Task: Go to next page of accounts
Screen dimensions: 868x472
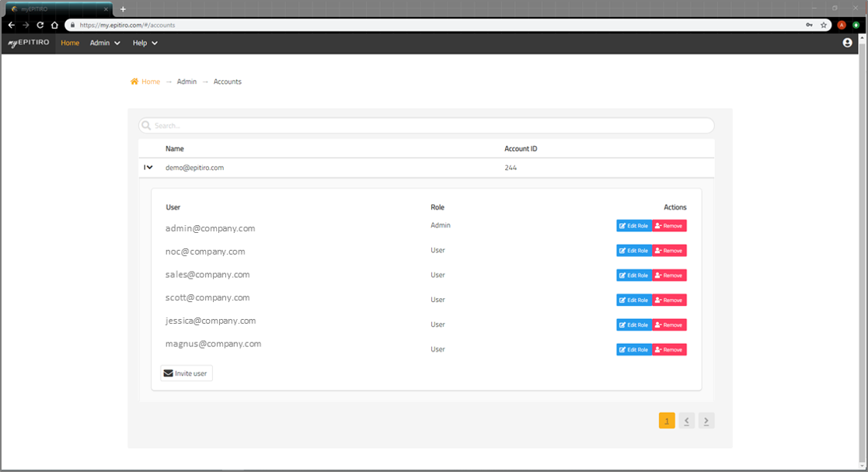Action: (706, 421)
